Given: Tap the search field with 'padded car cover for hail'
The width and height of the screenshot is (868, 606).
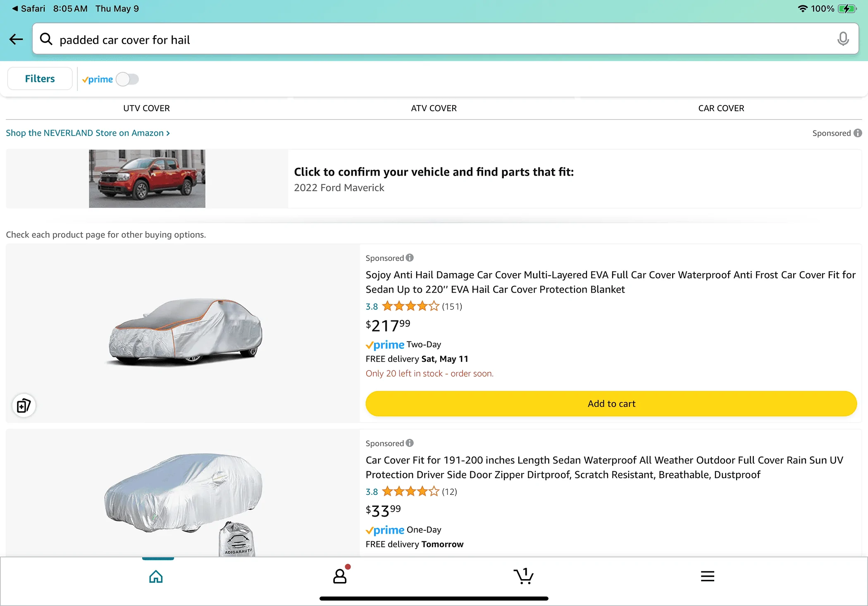Looking at the screenshot, I should 446,39.
